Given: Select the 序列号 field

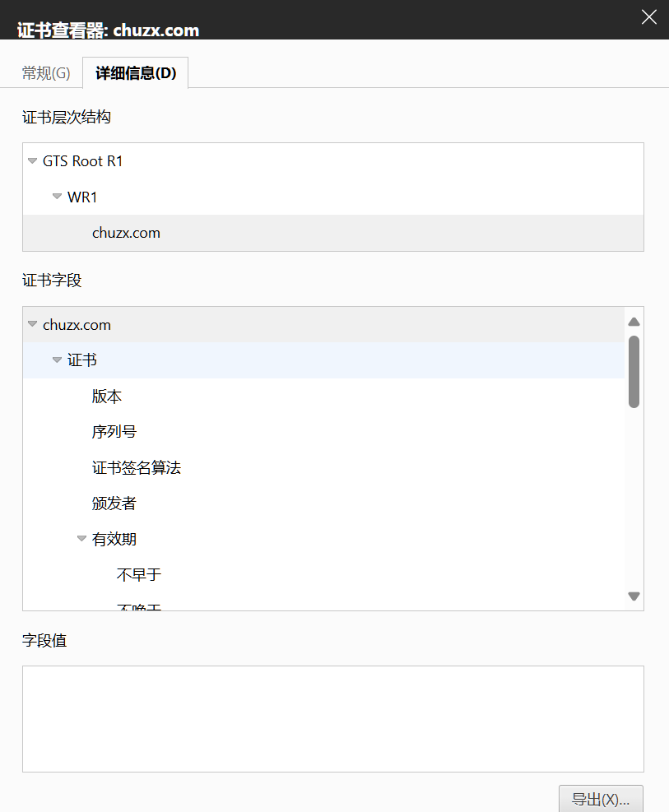Looking at the screenshot, I should tap(114, 432).
